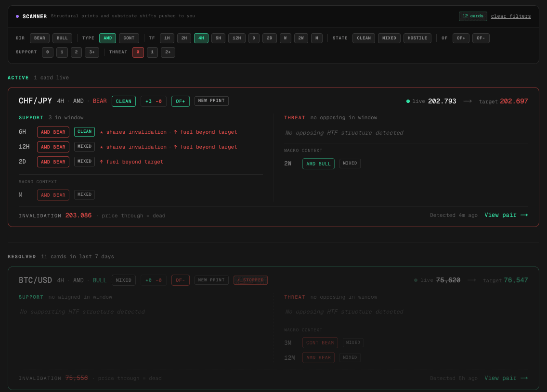This screenshot has height=392, width=547.
Task: Click the clear filters link
Action: (x=511, y=16)
